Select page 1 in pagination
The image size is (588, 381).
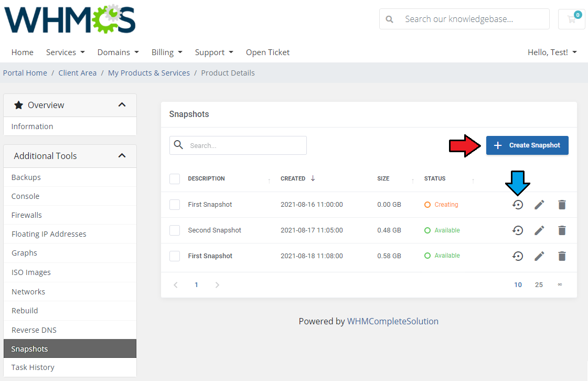pos(196,285)
